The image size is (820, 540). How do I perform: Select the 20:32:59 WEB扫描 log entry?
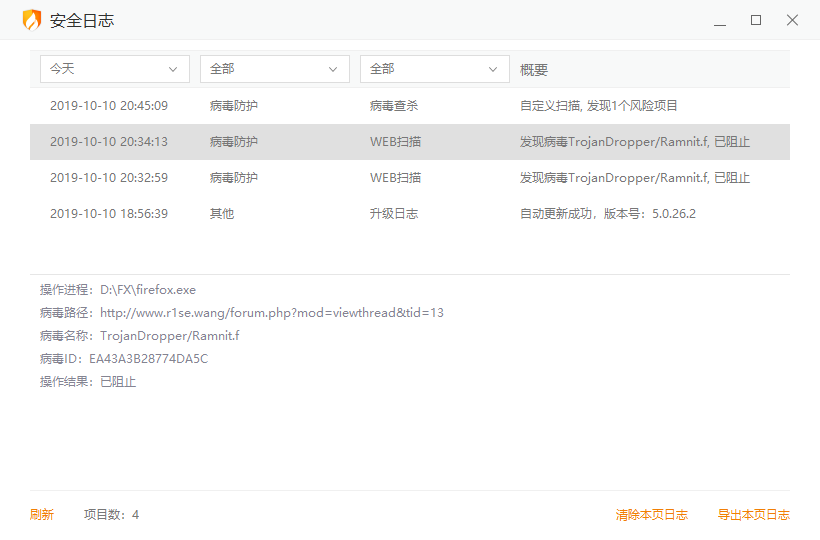coord(409,178)
